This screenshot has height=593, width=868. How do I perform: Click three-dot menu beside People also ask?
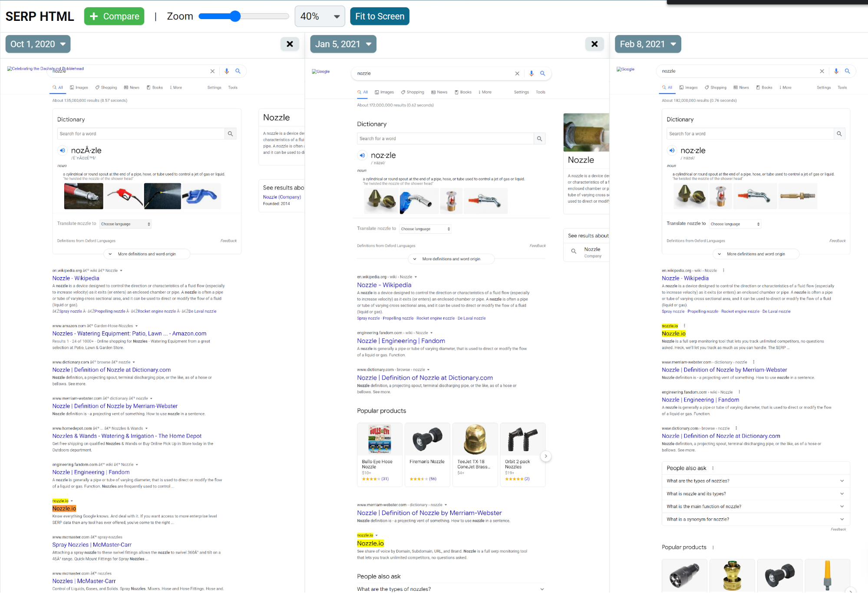click(x=713, y=468)
